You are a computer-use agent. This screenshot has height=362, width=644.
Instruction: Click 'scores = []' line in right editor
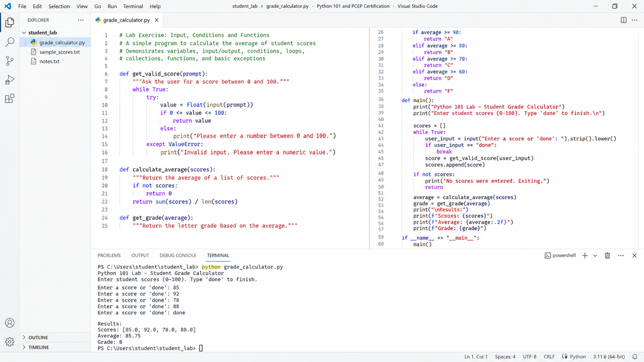[x=429, y=126]
